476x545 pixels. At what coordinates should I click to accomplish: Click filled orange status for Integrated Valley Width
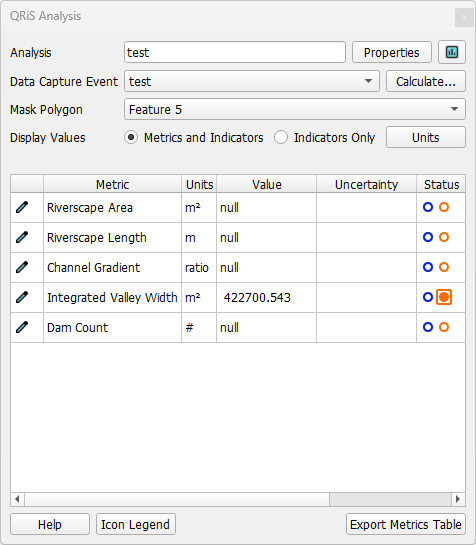tap(444, 297)
